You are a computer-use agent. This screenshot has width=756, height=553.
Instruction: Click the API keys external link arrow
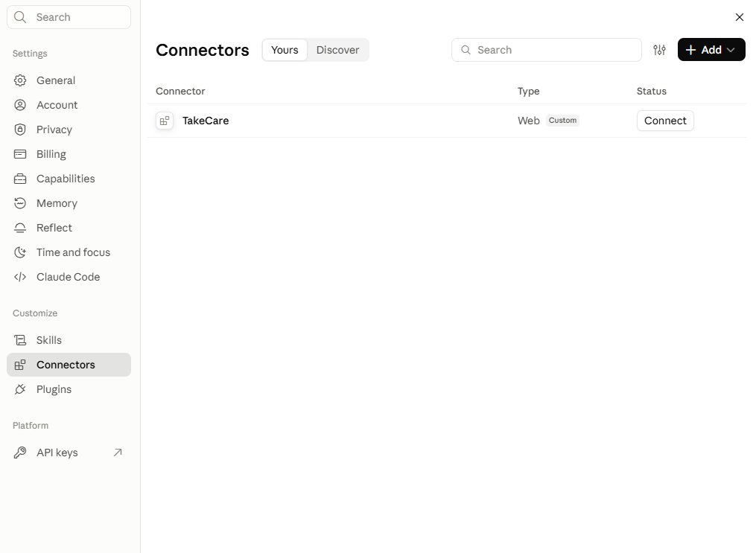118,453
